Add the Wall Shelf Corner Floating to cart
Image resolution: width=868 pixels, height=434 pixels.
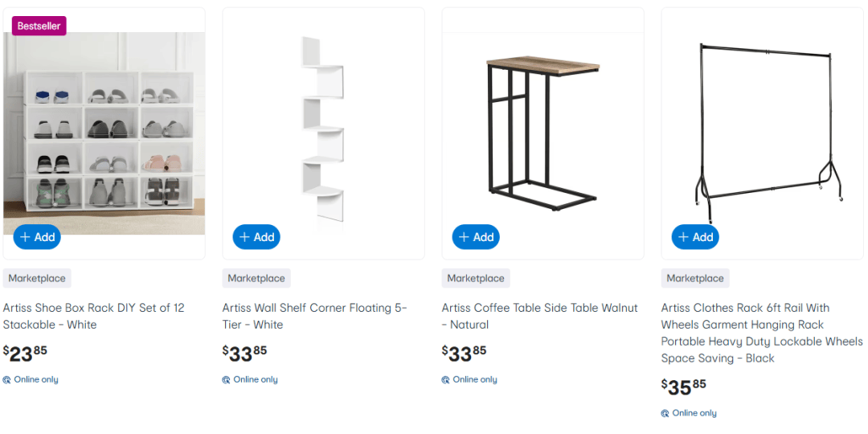coord(256,237)
